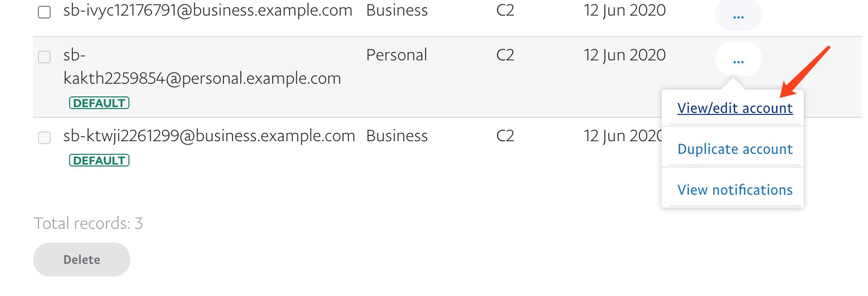Toggle the three-dot menu on the Personal account row
Screen dimensions: 868x296
point(738,60)
